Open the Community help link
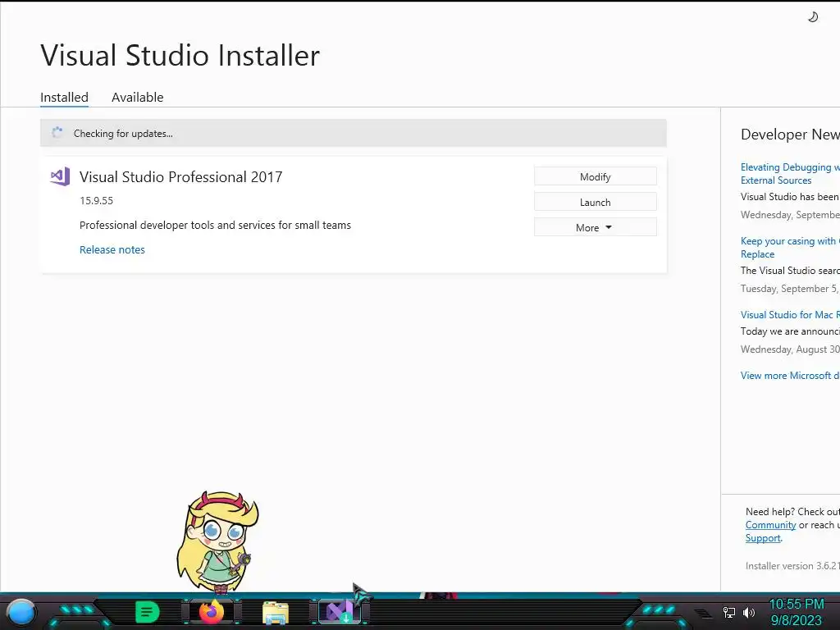This screenshot has height=630, width=840. (770, 525)
